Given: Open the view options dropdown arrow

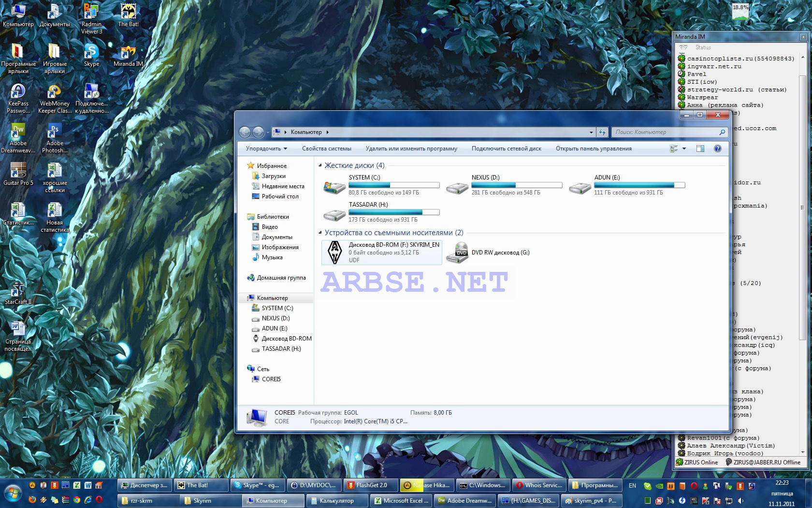Looking at the screenshot, I should tap(684, 149).
